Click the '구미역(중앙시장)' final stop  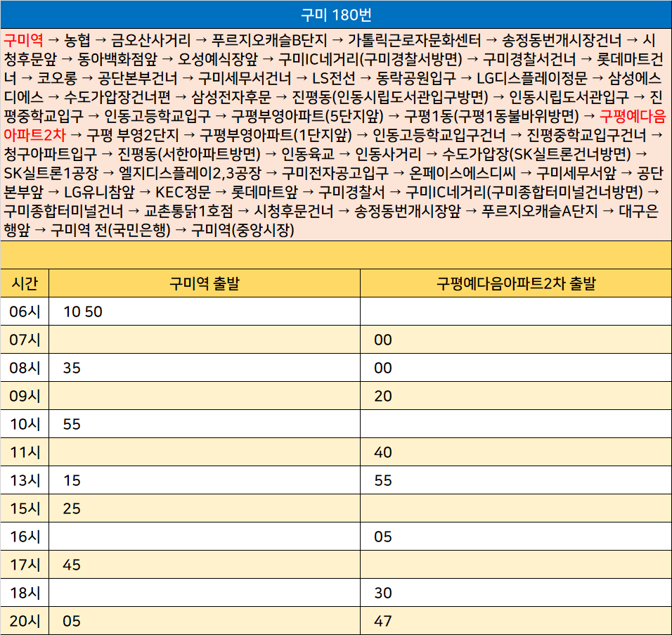(x=243, y=230)
